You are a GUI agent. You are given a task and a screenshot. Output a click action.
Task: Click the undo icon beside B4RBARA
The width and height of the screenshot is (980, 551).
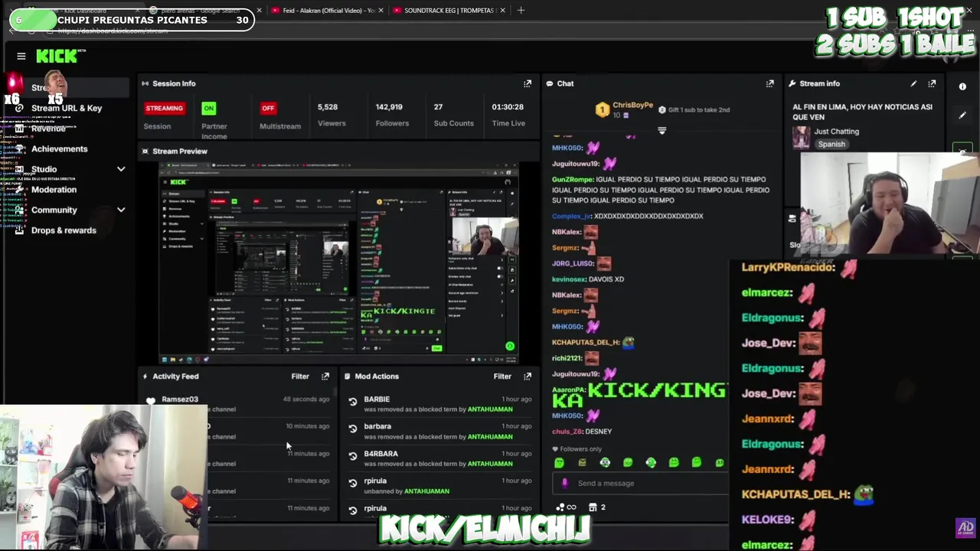[353, 456]
